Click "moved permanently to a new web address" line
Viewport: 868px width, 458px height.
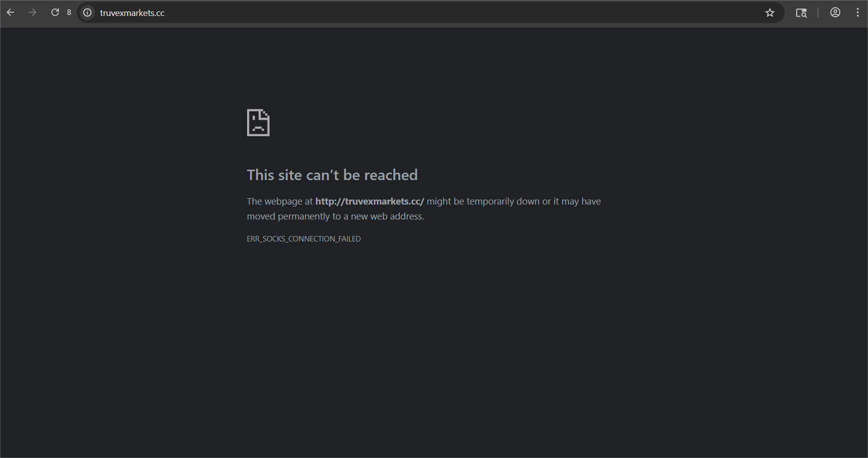pos(335,217)
